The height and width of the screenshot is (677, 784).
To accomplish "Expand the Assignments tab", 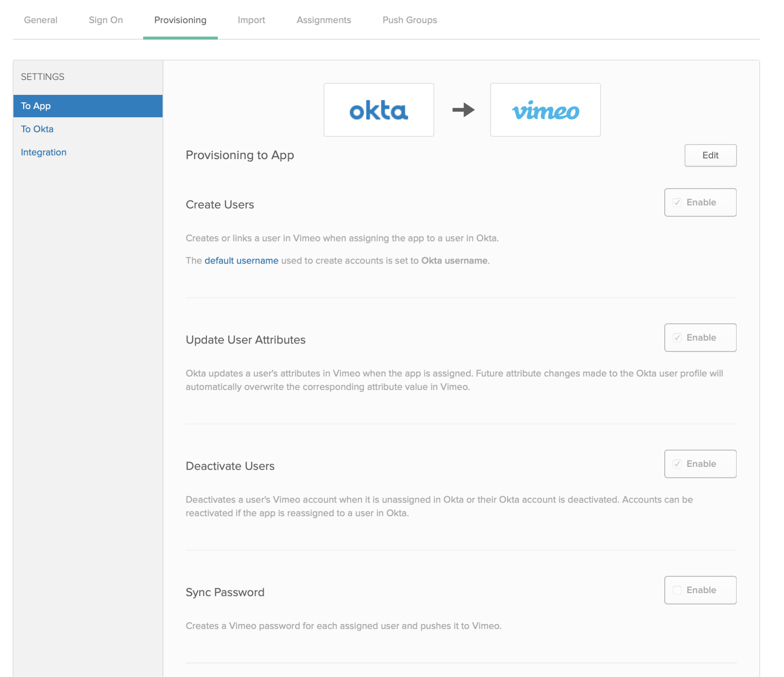I will point(323,19).
